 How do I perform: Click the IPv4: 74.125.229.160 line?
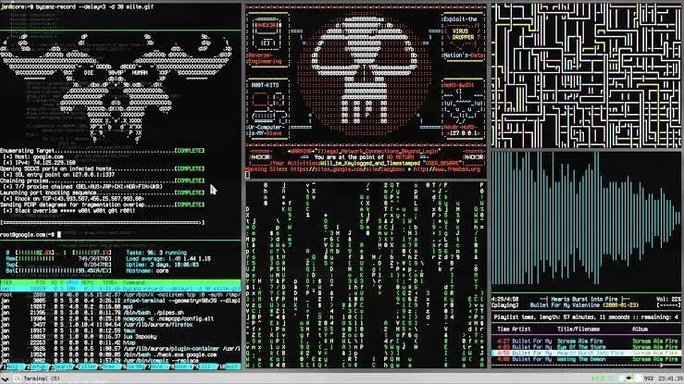click(39, 163)
